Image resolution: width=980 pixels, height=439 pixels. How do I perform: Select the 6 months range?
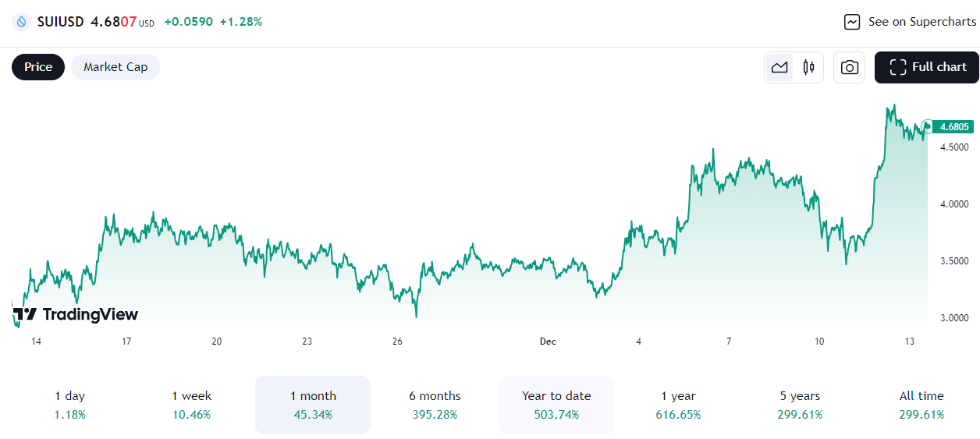coord(435,405)
